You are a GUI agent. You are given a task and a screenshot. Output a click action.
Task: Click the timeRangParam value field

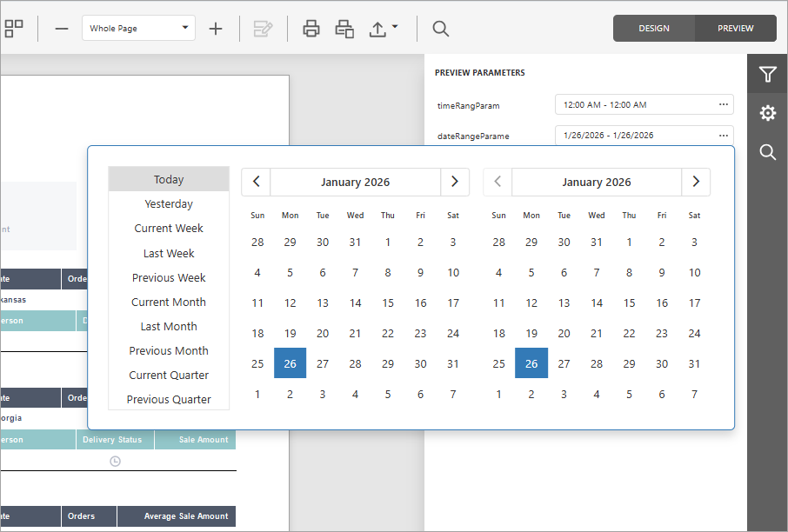coord(644,104)
